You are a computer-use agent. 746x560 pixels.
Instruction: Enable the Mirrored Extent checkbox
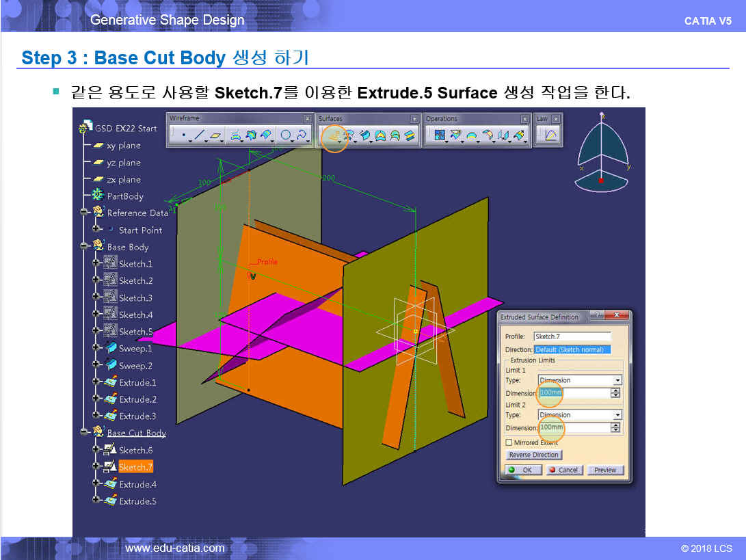[509, 442]
